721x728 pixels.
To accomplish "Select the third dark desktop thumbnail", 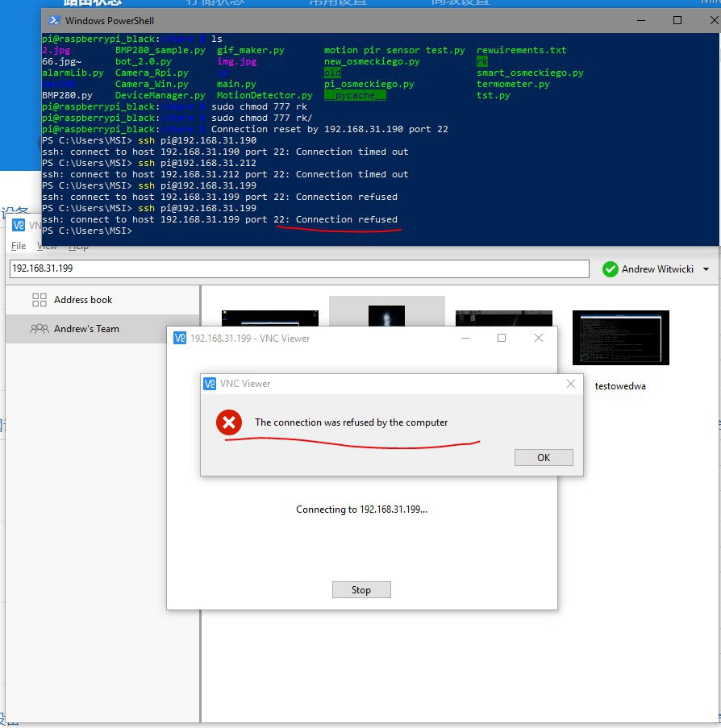I will (504, 318).
